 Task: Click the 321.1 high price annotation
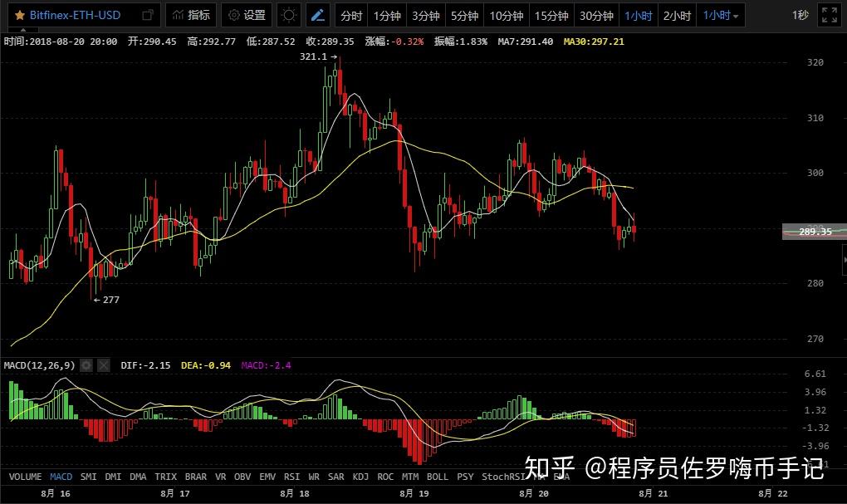(x=318, y=56)
